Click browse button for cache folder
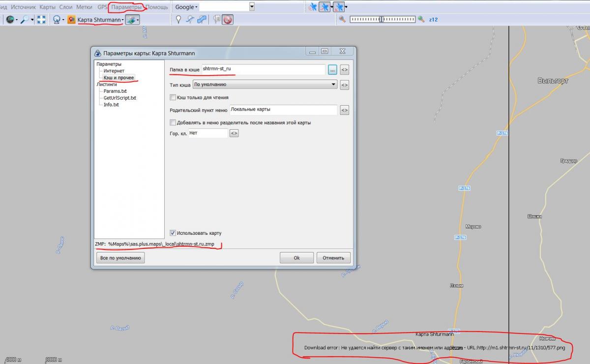 [x=332, y=70]
